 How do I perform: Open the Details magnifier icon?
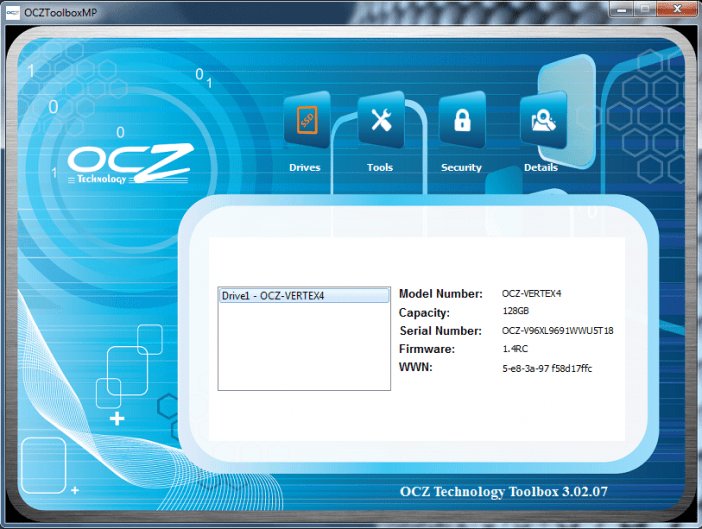(544, 119)
